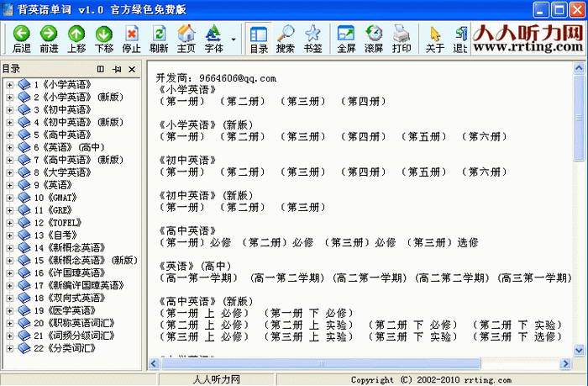Click the 目录 panel window-position icon
This screenshot has height=386, width=588.
pyautogui.click(x=101, y=69)
